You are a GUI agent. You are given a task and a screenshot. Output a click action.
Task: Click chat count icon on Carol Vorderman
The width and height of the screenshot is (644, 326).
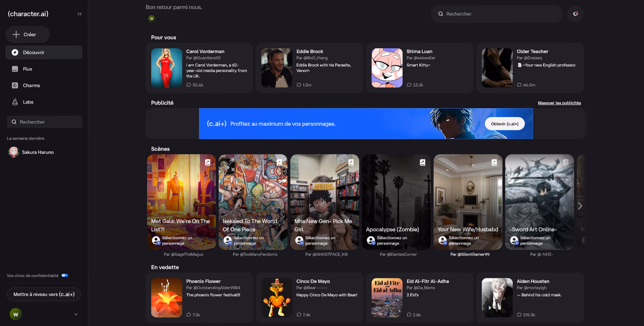click(x=189, y=85)
